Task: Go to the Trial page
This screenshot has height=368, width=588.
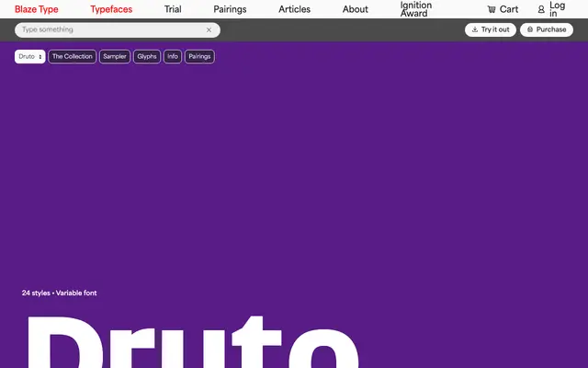Action: (173, 9)
